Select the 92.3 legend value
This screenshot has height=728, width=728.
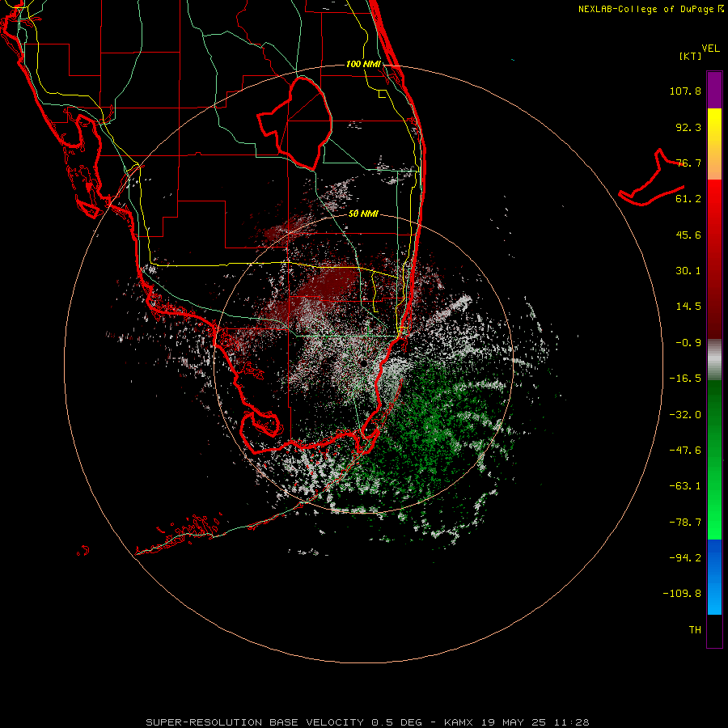pyautogui.click(x=688, y=127)
